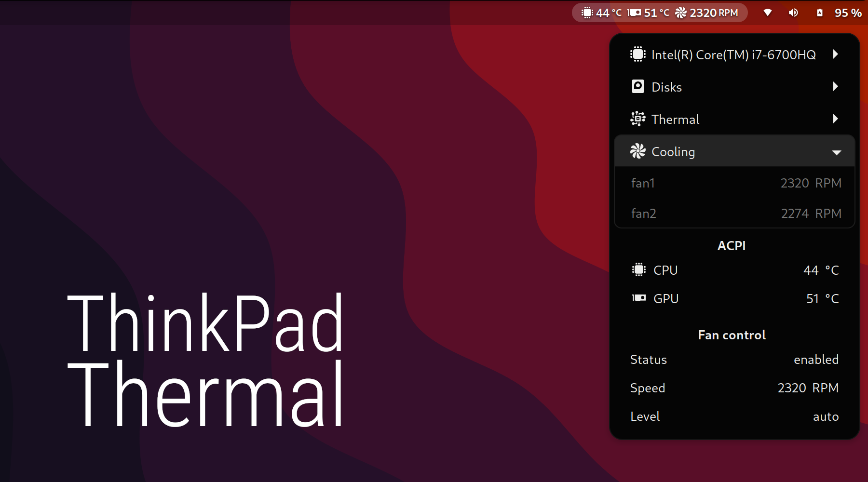Click the auto level value
Screen dimensions: 868x482
pos(826,416)
